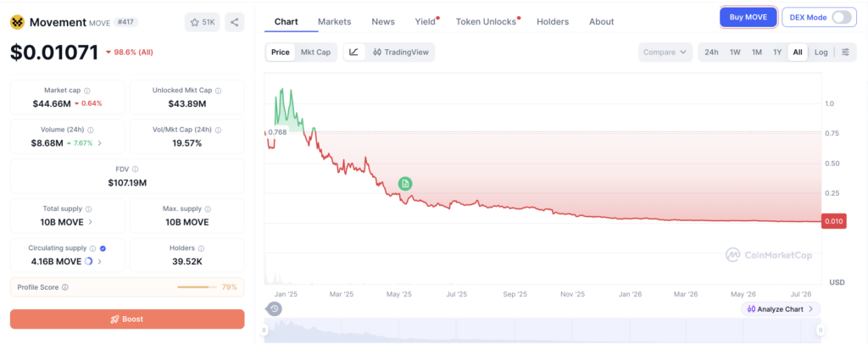
Task: Click the $43.89M unlocked cap value
Action: (187, 103)
